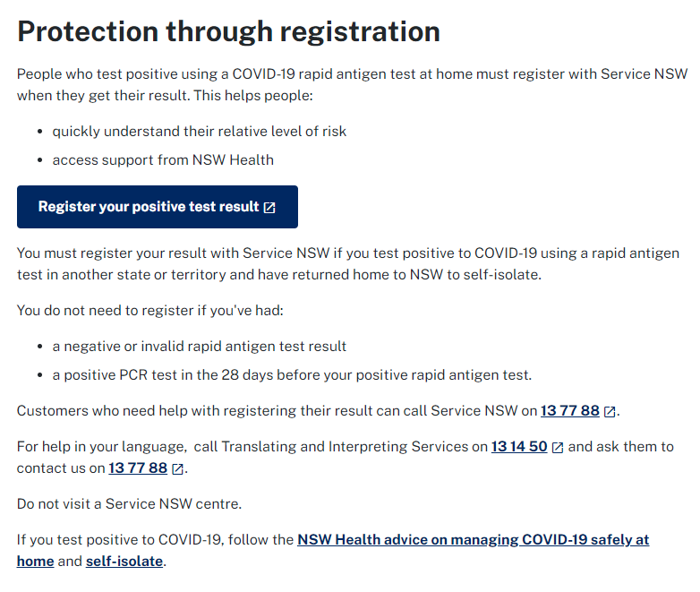
Task: Click the external icon beside the first 13 77 88
Action: tap(610, 411)
